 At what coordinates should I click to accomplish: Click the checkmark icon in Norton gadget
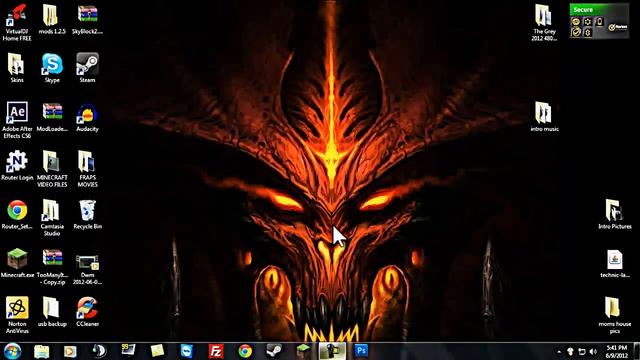coord(576,32)
